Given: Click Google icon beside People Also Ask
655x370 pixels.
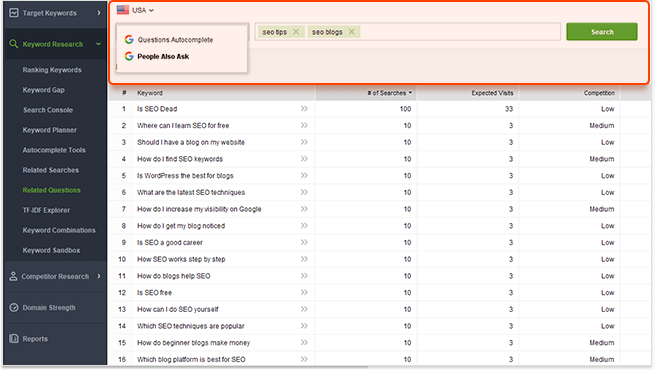Looking at the screenshot, I should (x=129, y=56).
